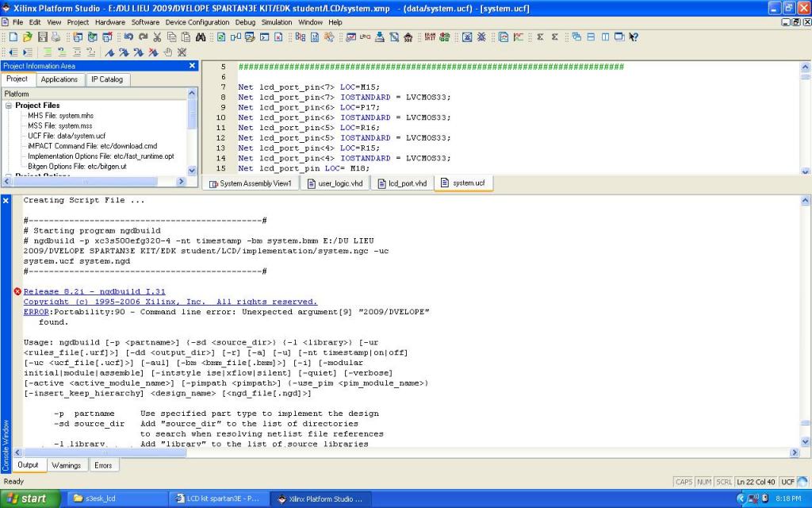Click the Undo arrow icon
This screenshot has height=508, width=812.
click(x=128, y=37)
